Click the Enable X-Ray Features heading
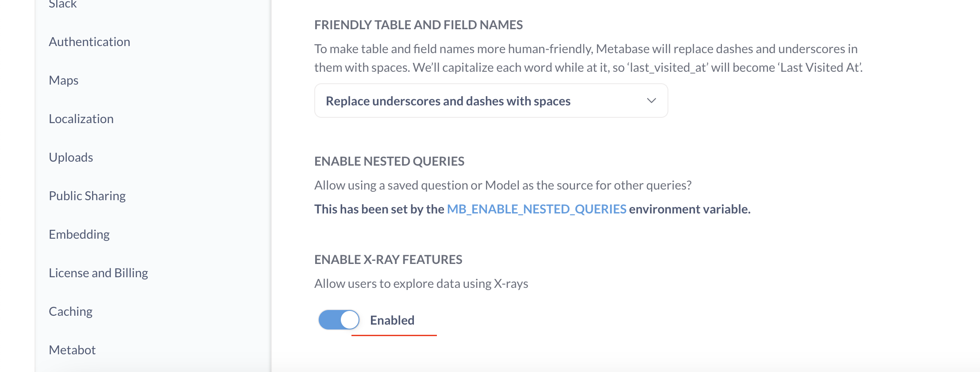 388,260
